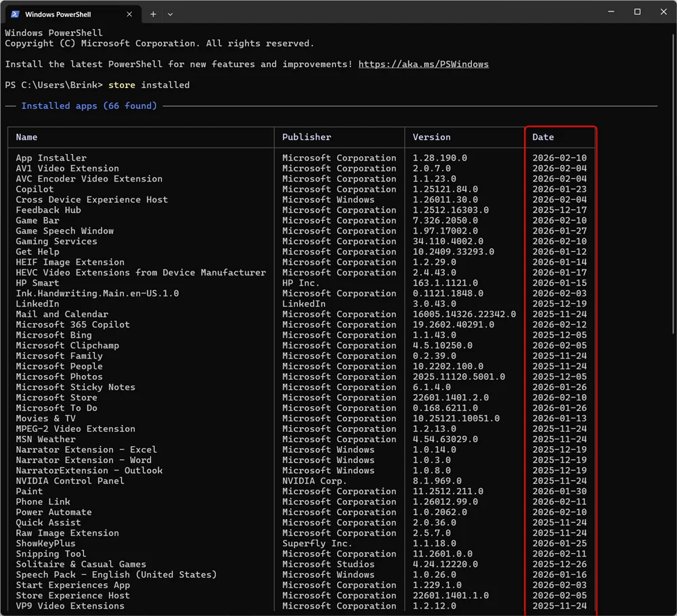Click the 'Superfly Inc.' publisher cell

[x=318, y=543]
